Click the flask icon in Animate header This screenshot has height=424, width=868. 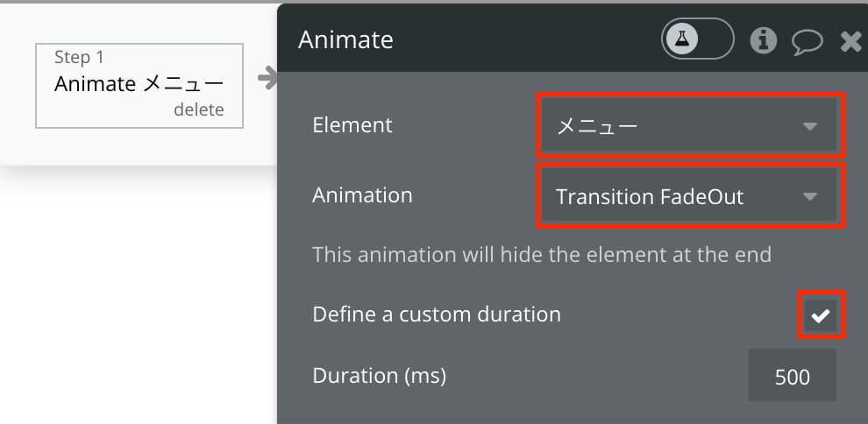[x=681, y=39]
